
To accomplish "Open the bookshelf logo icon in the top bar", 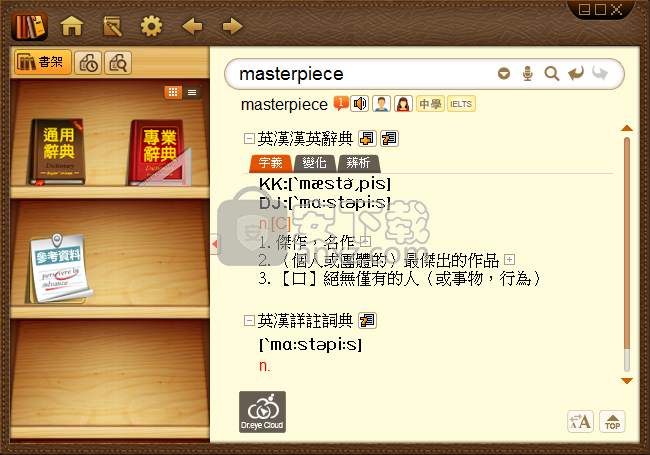I will click(29, 27).
